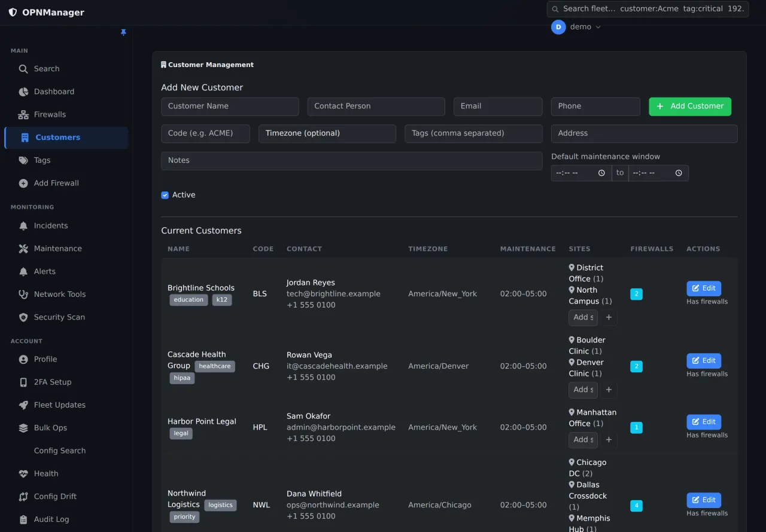Click the Code (e.g. ACME) field

(205, 133)
